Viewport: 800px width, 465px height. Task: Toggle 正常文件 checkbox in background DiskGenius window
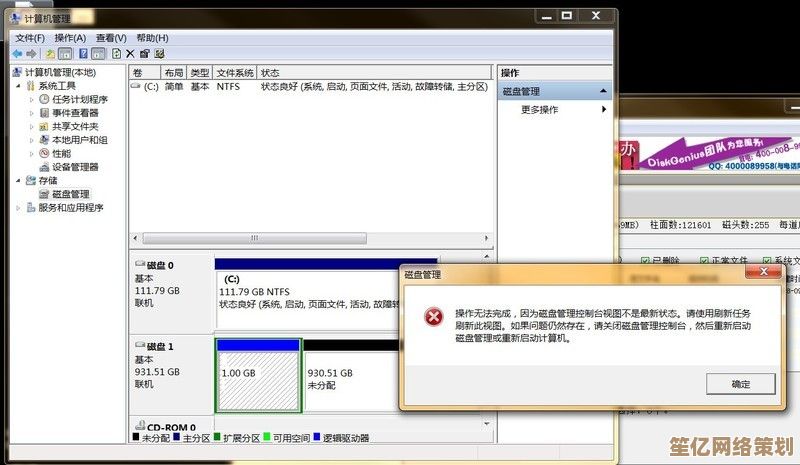705,260
